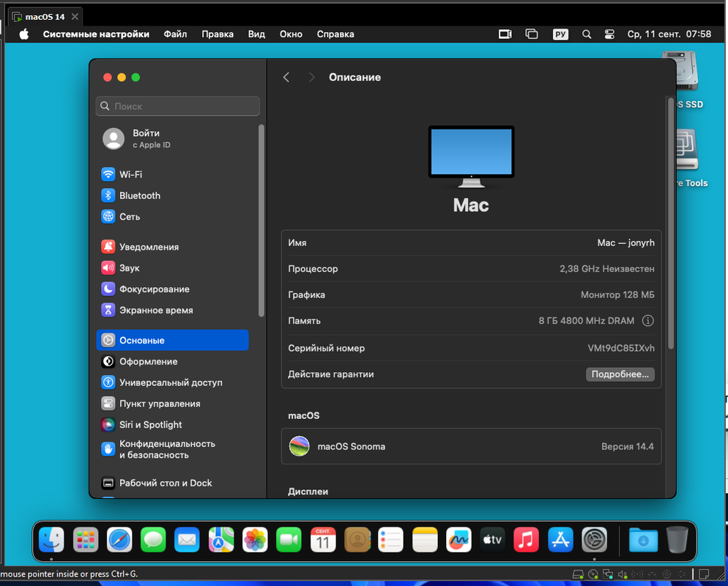Open Mail from the Dock

click(187, 540)
